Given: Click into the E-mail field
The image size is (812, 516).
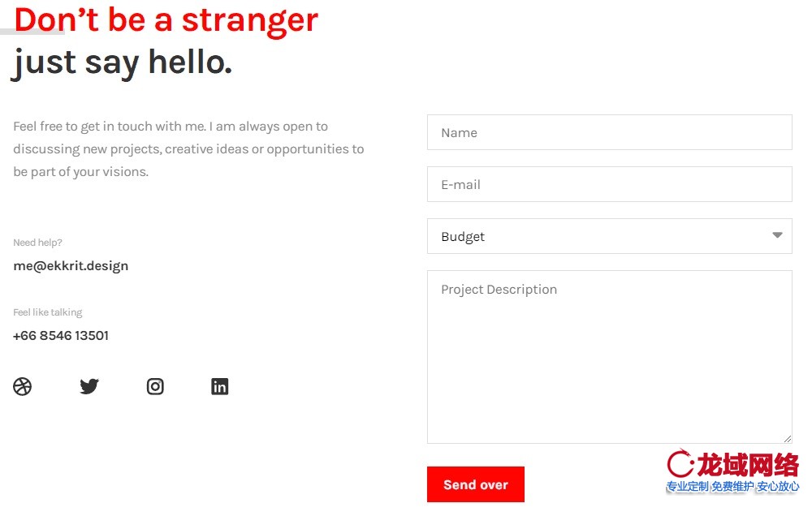Looking at the screenshot, I should pyautogui.click(x=609, y=184).
